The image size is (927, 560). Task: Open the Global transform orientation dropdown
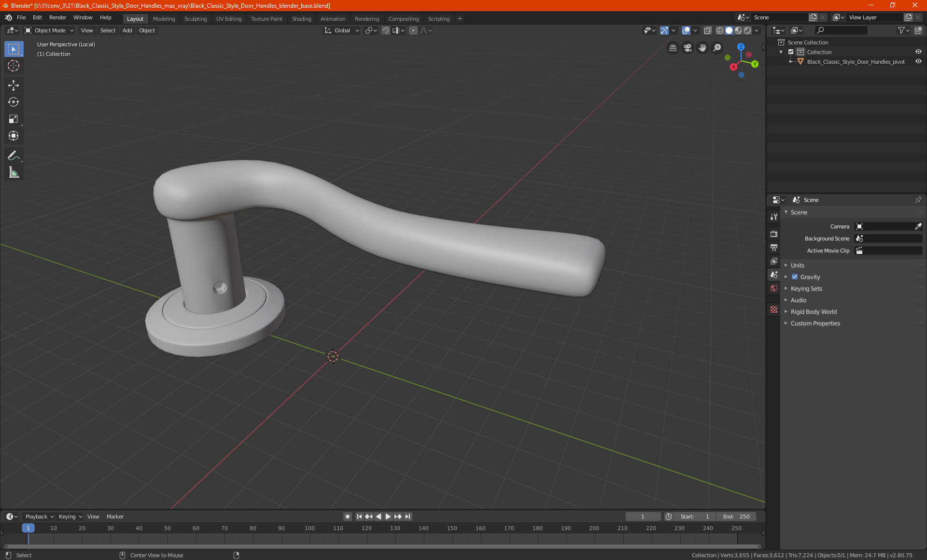click(342, 30)
